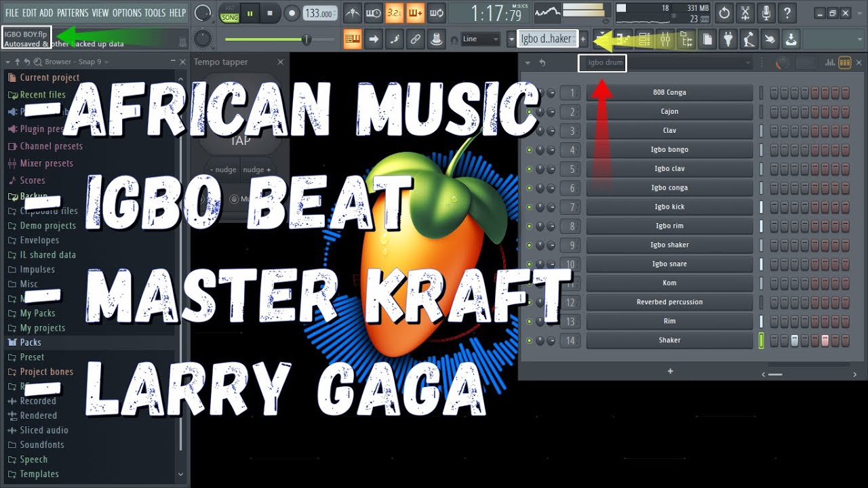Screen dimensions: 868x488
Task: Click the 133.000 tempo field
Action: 319,13
